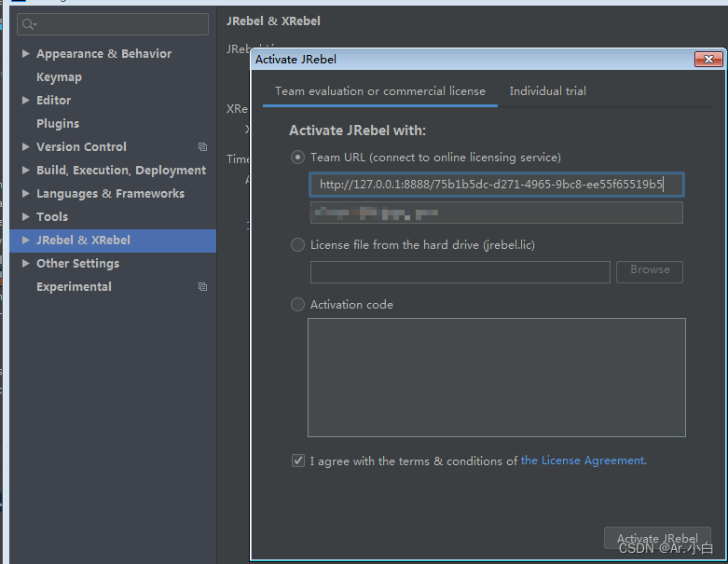The width and height of the screenshot is (728, 564).
Task: Expand the Tools settings node
Action: pyautogui.click(x=25, y=216)
